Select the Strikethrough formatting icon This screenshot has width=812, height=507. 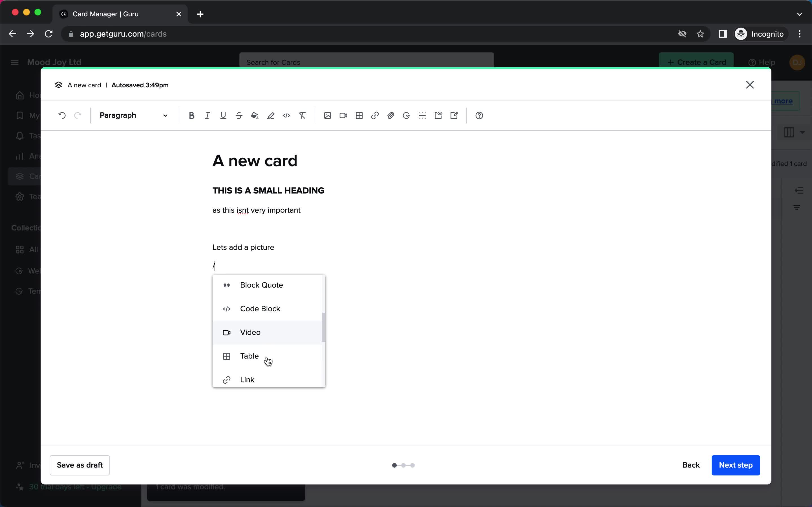[239, 115]
